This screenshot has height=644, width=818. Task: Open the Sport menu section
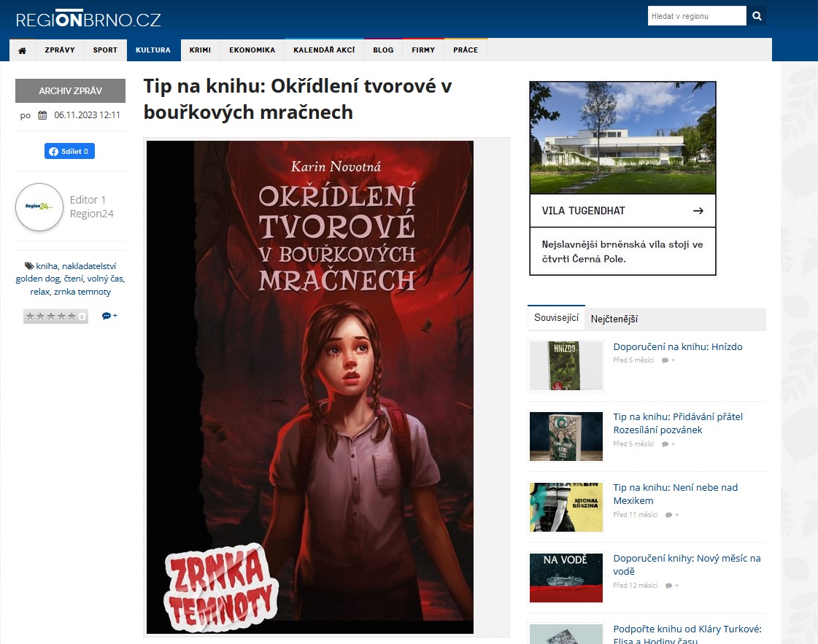click(x=105, y=50)
